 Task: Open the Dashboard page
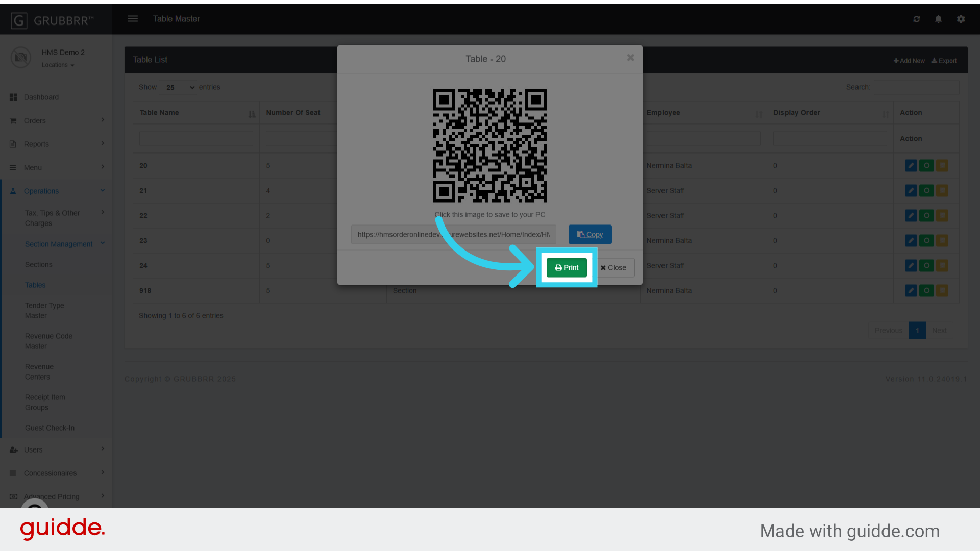(x=41, y=97)
